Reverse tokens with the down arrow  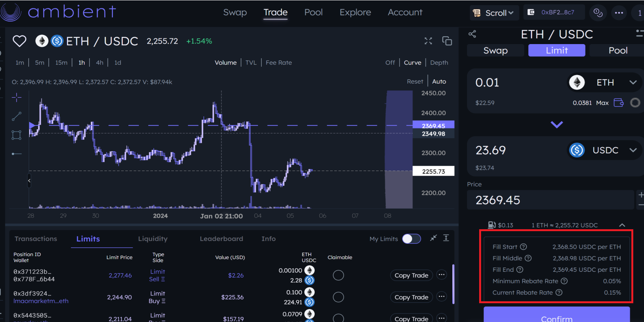557,124
